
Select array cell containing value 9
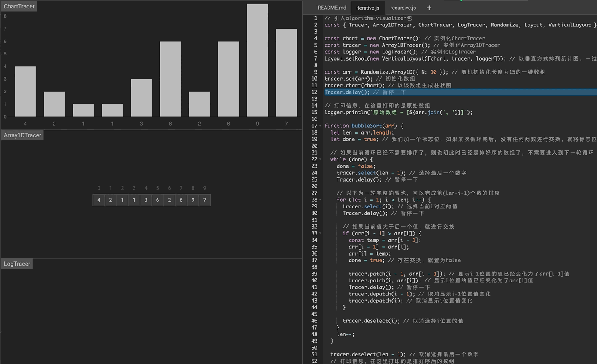click(193, 200)
